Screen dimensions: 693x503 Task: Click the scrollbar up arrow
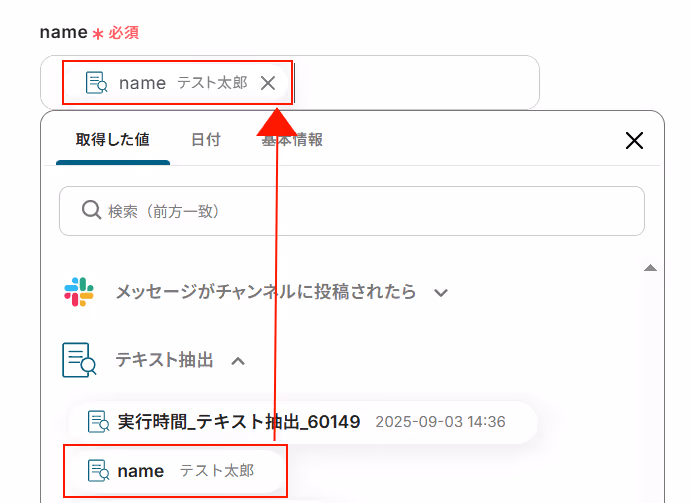650,268
